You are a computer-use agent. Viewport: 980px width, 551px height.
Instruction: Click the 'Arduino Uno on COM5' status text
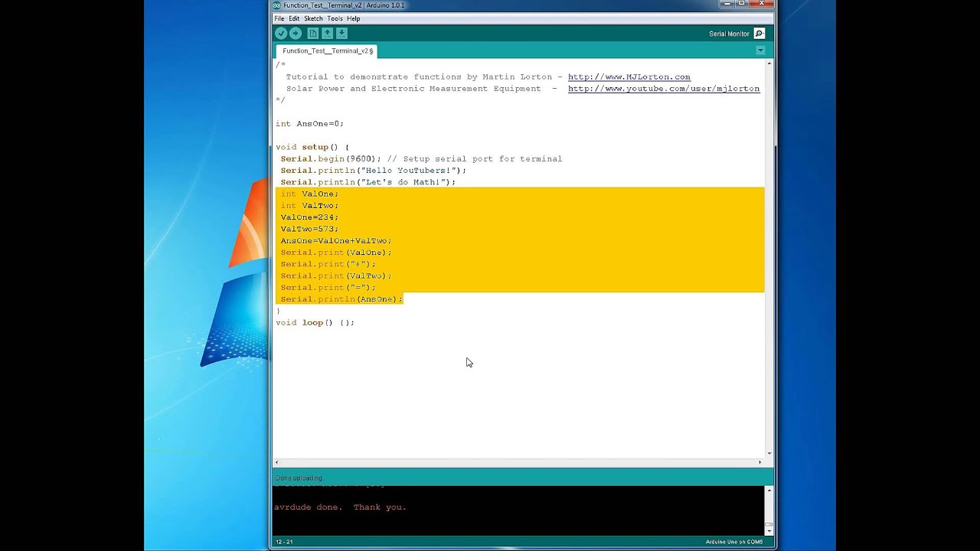coord(734,542)
